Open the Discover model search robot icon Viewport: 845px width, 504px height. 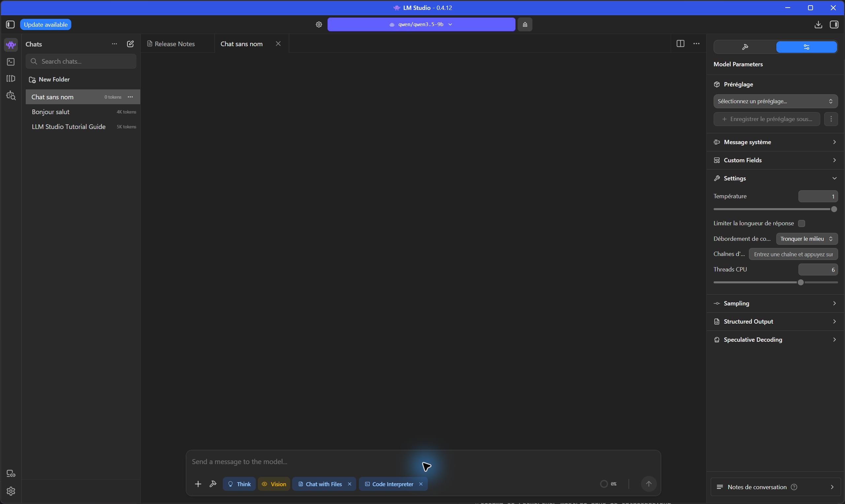click(x=11, y=95)
